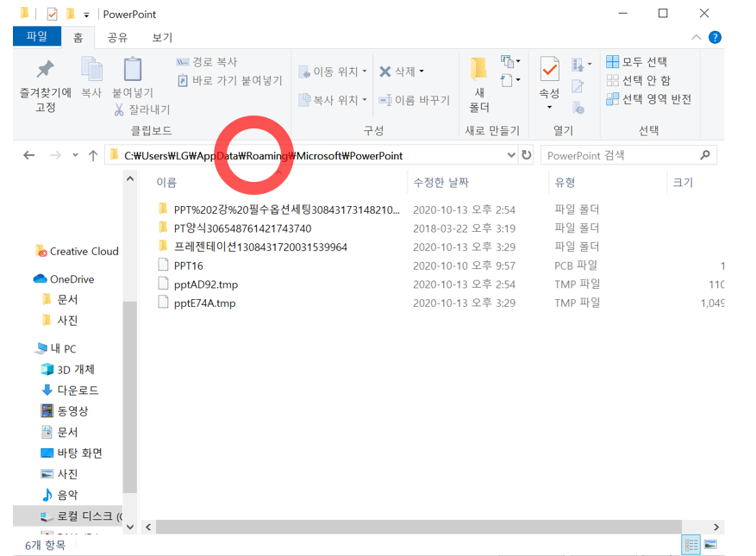This screenshot has width=756, height=556.
Task: Sort by 크기 size column header
Action: click(x=683, y=182)
